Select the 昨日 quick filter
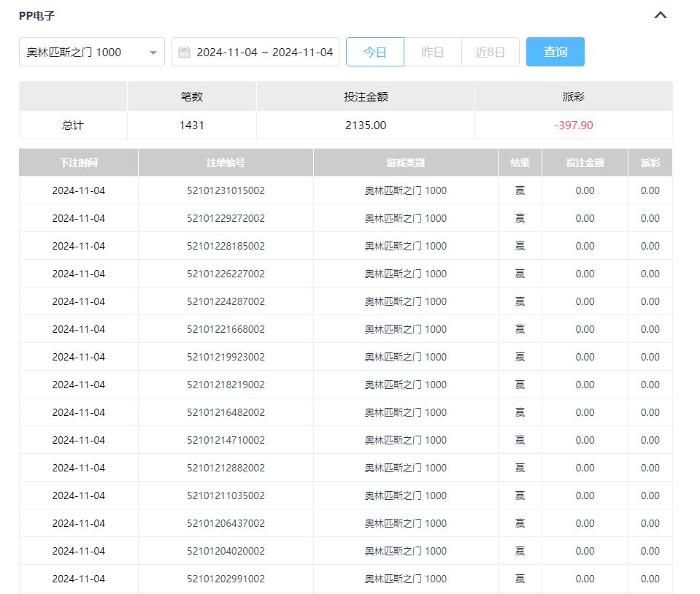Image resolution: width=700 pixels, height=594 pixels. [433, 53]
